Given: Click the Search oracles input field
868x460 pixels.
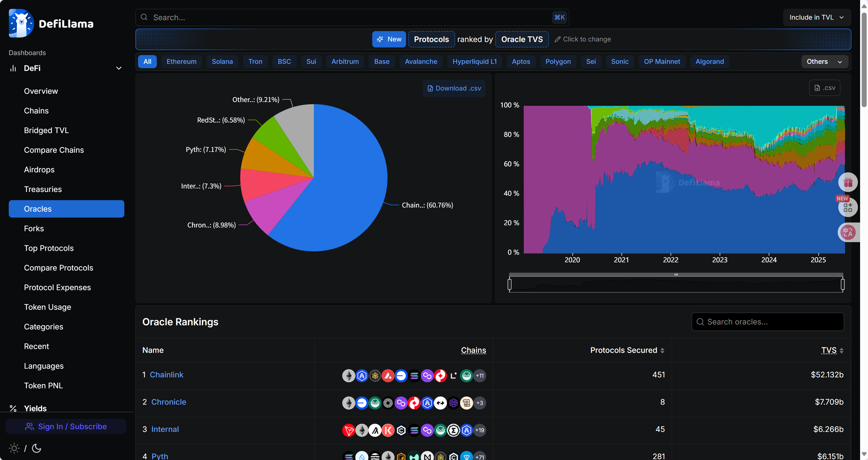Looking at the screenshot, I should [x=768, y=322].
